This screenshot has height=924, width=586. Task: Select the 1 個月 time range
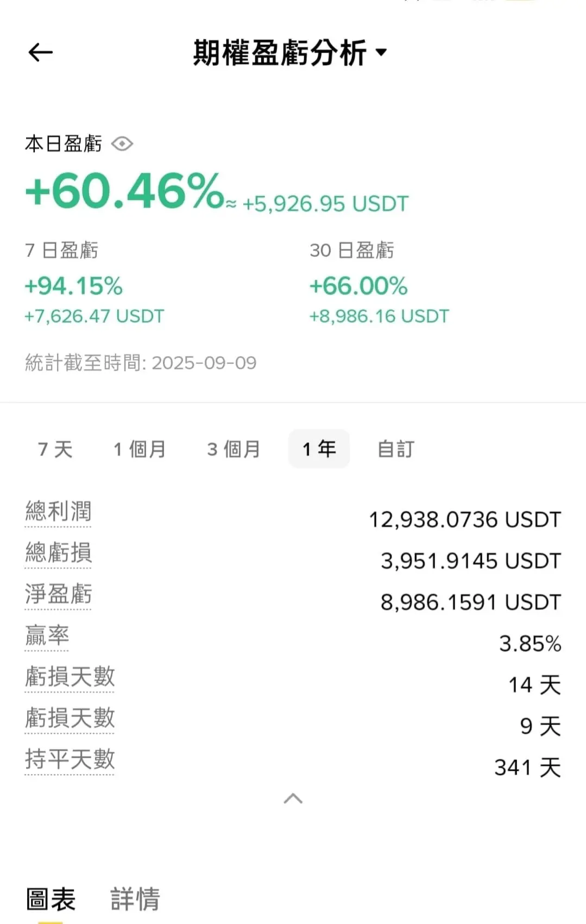click(x=140, y=449)
